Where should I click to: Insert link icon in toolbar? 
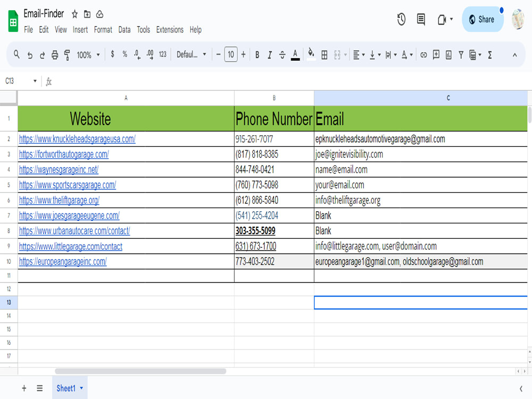(423, 55)
